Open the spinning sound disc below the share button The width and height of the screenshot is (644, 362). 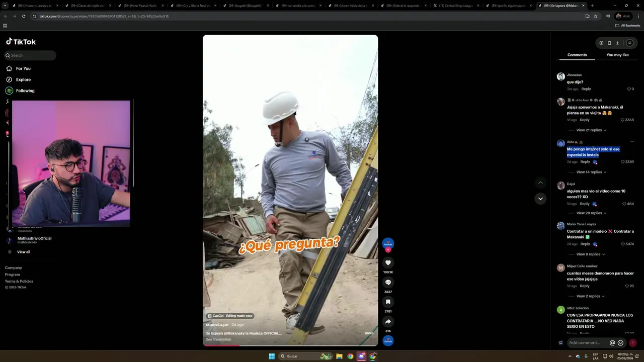[388, 340]
